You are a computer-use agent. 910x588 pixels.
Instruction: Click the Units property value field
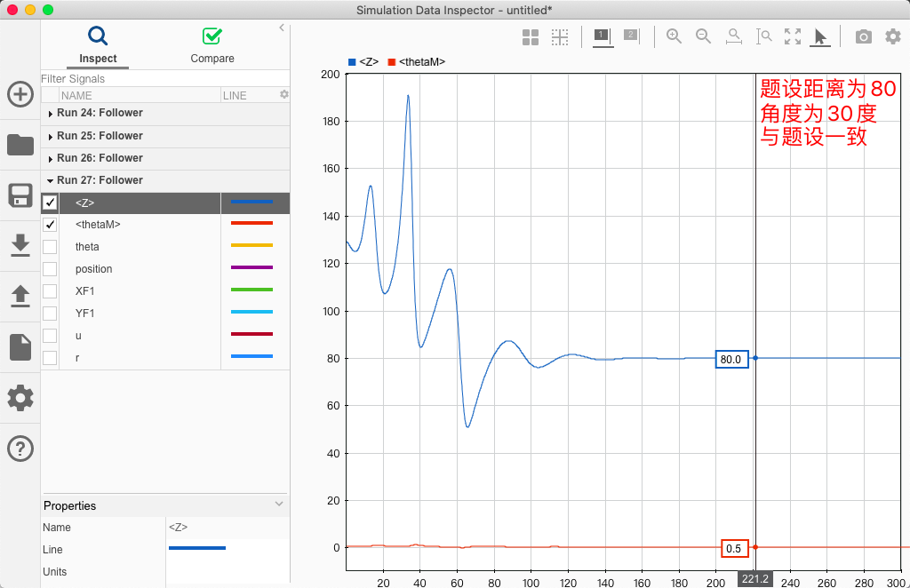[227, 572]
